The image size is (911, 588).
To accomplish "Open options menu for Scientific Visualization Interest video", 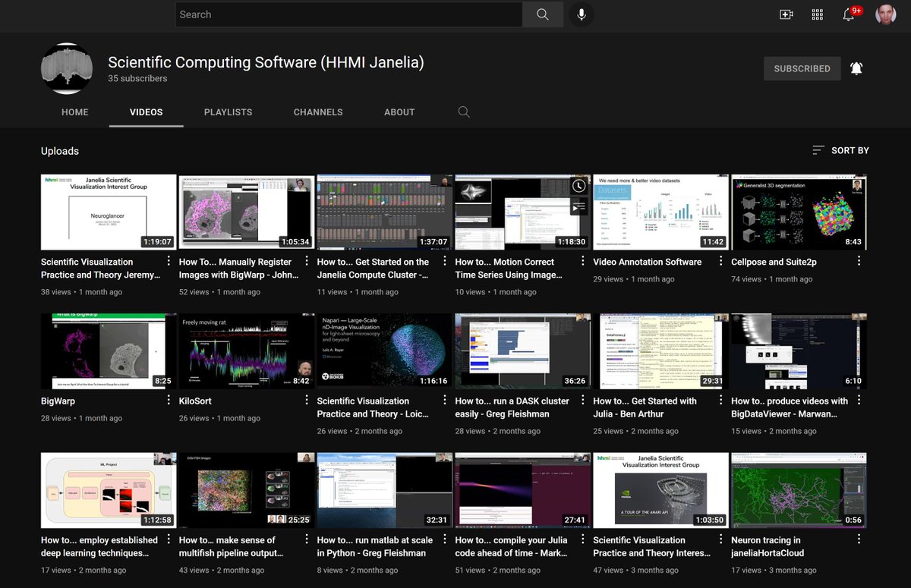I will pos(721,539).
